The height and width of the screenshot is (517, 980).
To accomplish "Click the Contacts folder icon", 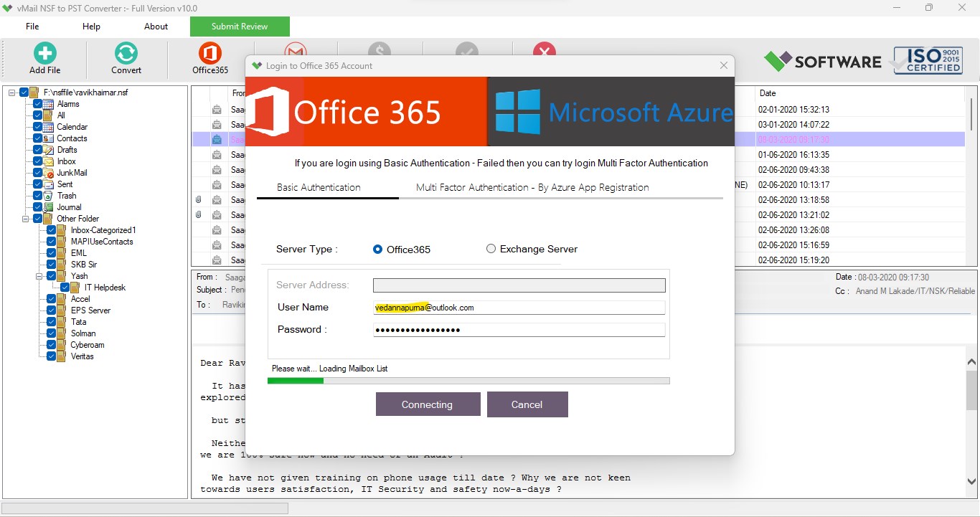I will [48, 138].
